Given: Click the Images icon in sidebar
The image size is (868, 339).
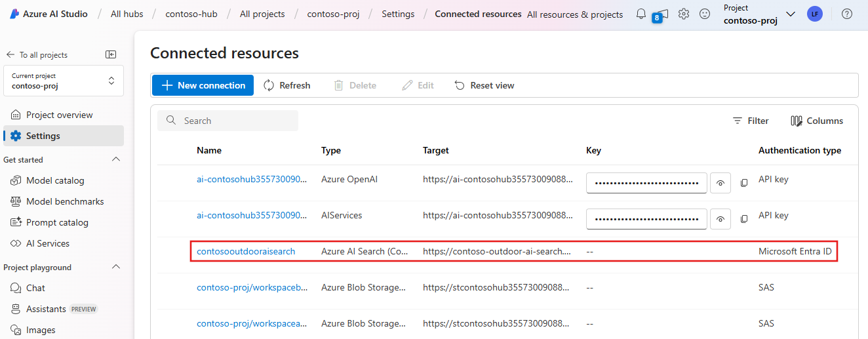Looking at the screenshot, I should 16,330.
